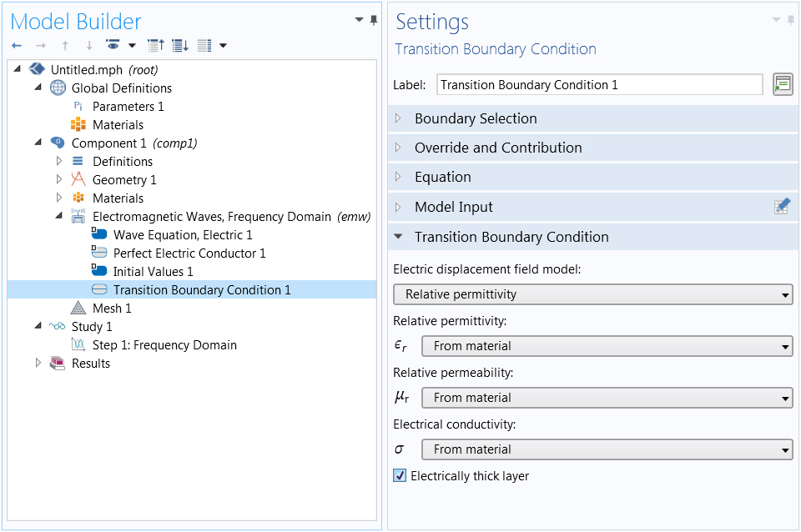The width and height of the screenshot is (801, 532).
Task: Collapse the Transition Boundary Condition section
Action: [x=511, y=237]
